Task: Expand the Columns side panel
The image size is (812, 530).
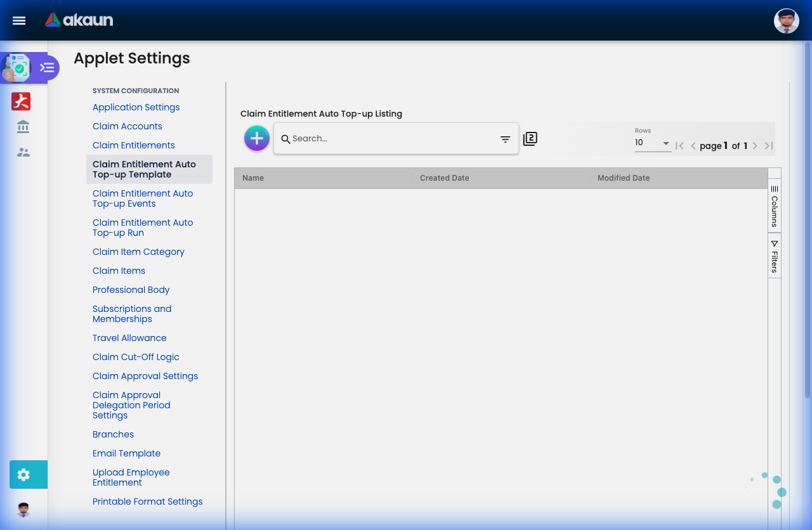Action: click(x=774, y=206)
